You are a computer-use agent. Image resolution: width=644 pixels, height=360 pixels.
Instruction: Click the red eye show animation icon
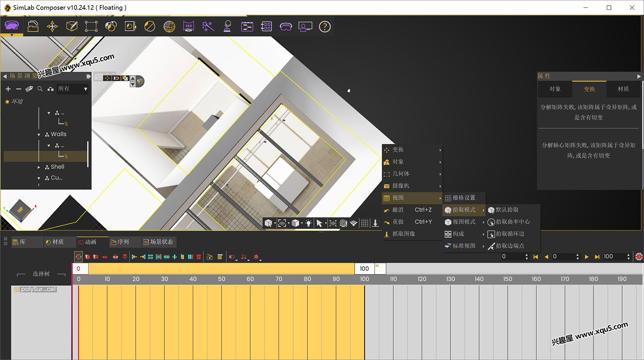[x=105, y=257]
